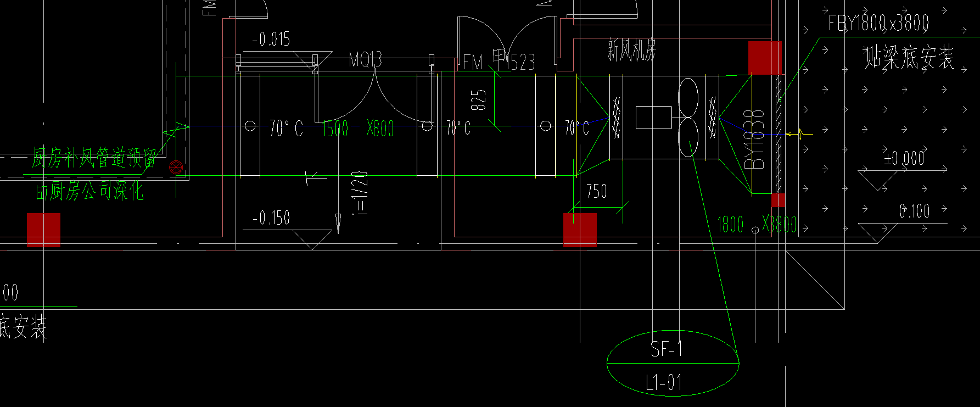This screenshot has width=980, height=407.
Task: Click the filter symbol on the fan unit's left side
Action: [x=617, y=118]
